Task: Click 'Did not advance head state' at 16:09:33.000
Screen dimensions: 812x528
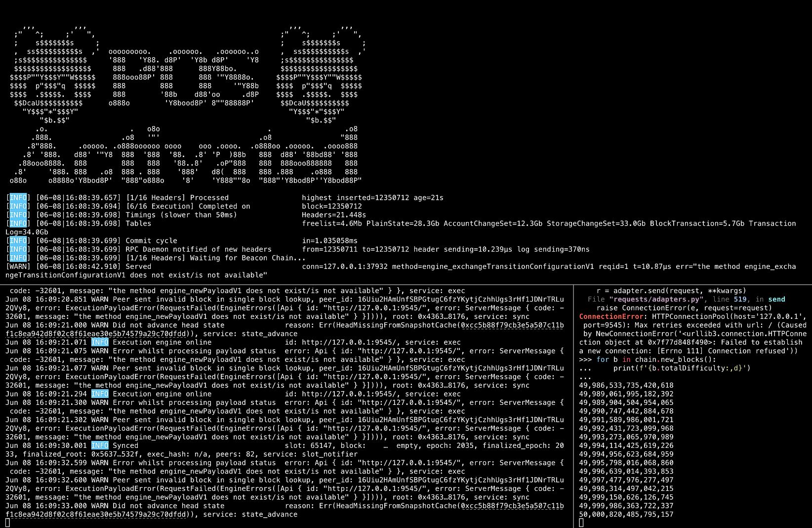Action: coord(168,506)
